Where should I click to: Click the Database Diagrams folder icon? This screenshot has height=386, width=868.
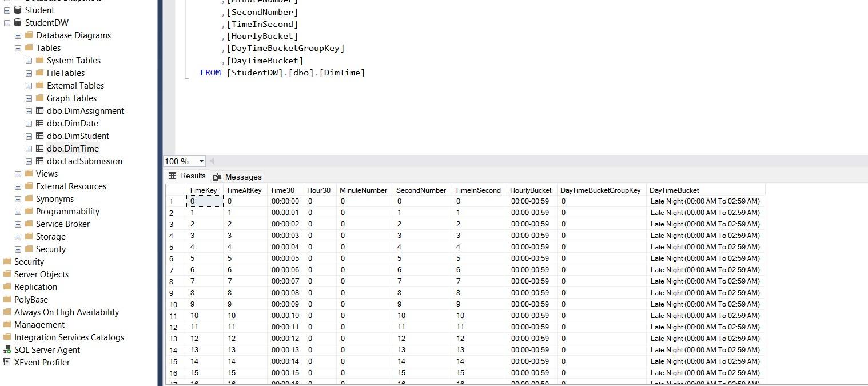tap(28, 35)
